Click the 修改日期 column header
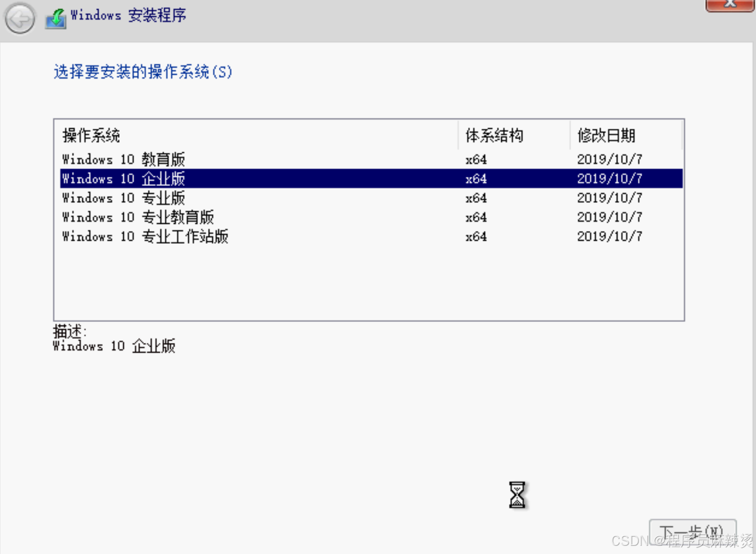This screenshot has width=756, height=554. (626, 135)
